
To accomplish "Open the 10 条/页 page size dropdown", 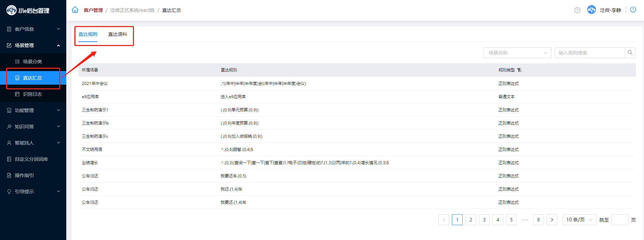I will click(579, 220).
